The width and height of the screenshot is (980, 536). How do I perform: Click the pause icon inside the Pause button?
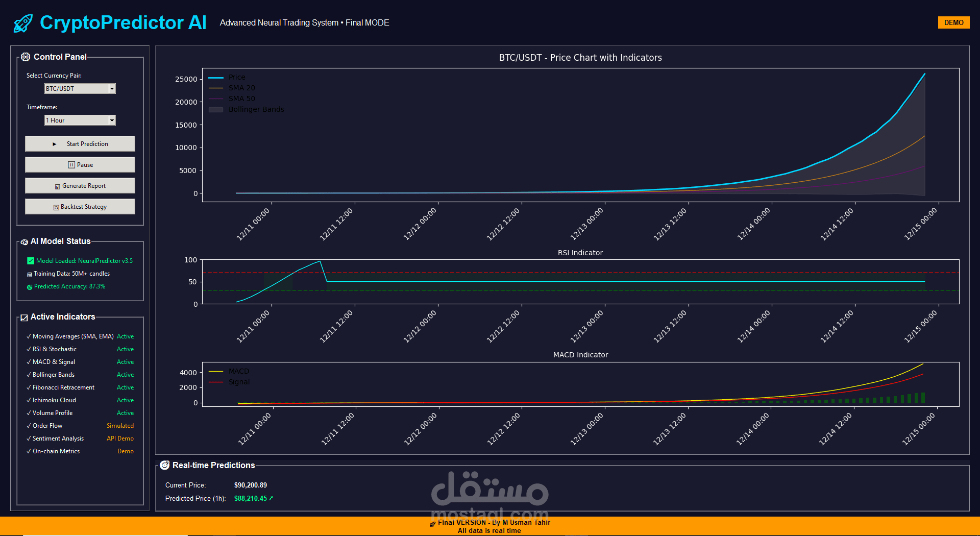pos(71,164)
